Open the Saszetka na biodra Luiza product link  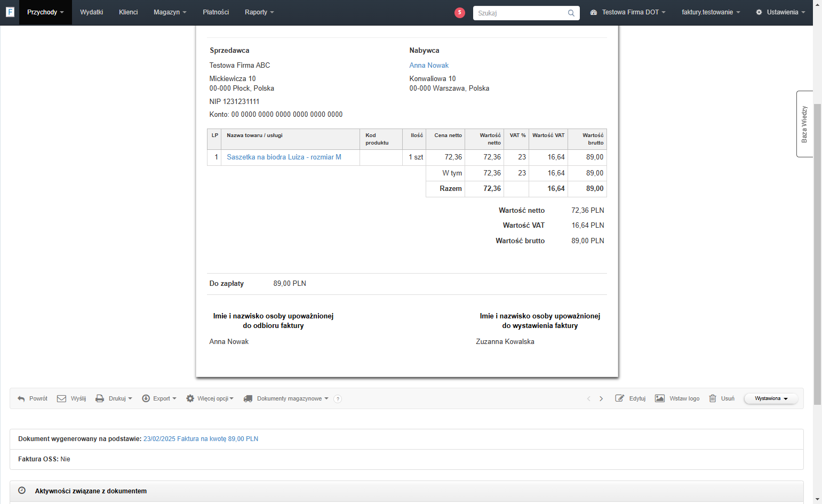tap(284, 157)
